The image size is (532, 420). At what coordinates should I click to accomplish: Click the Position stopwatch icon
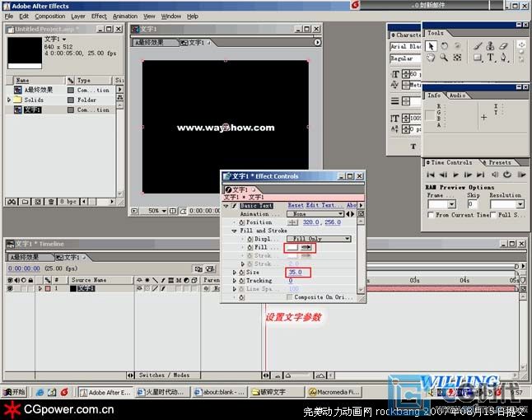click(241, 222)
